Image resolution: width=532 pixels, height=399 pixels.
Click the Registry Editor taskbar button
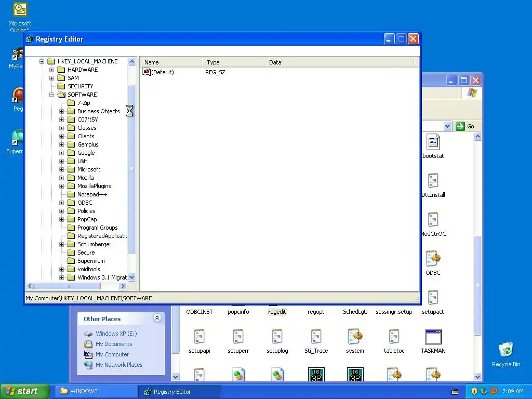[179, 392]
